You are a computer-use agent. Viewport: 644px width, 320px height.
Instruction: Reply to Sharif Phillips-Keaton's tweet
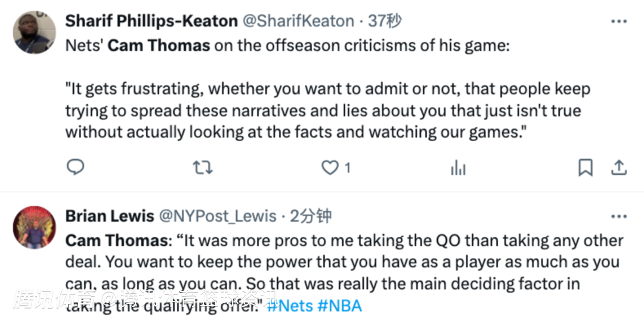(x=75, y=168)
